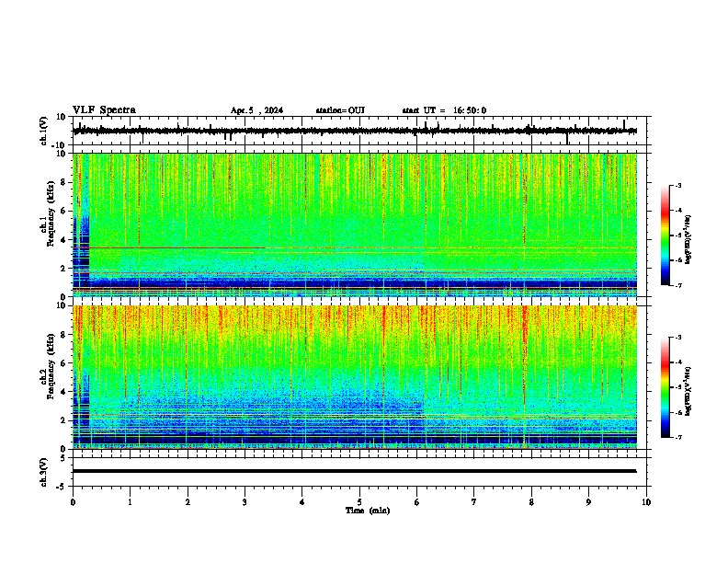The width and height of the screenshot is (728, 563).
Task: Click the "start UT = 16:50:0" header text
Action: [x=444, y=110]
